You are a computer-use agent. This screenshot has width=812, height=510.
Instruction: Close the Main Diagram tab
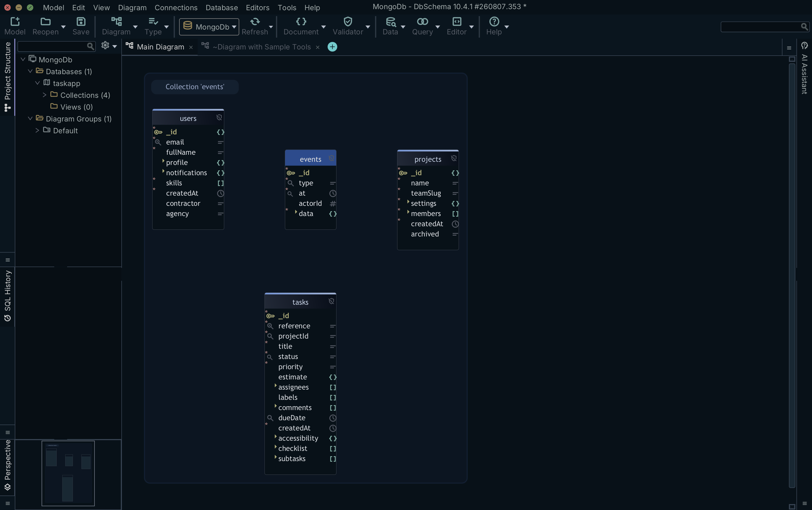point(191,48)
